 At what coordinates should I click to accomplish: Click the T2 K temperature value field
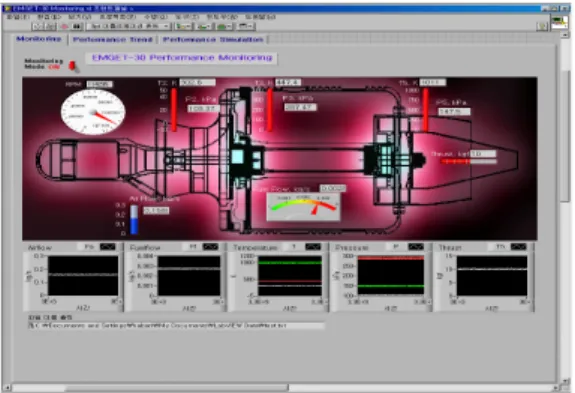tap(197, 82)
